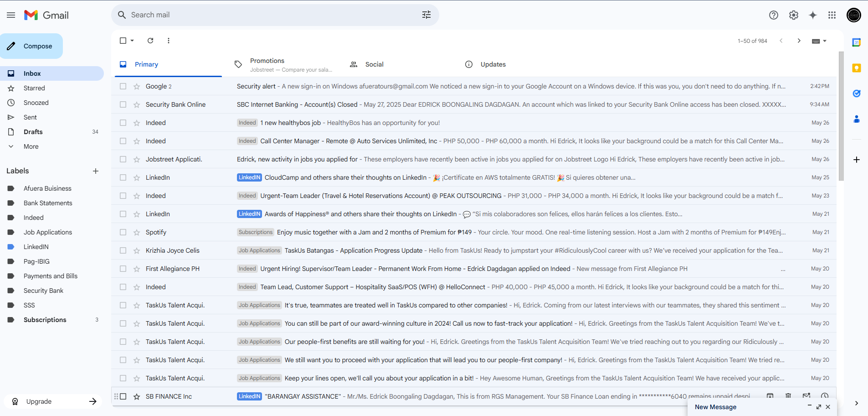Screen dimensions: 868x416
Task: Open the Subscriptions label
Action: [52, 320]
